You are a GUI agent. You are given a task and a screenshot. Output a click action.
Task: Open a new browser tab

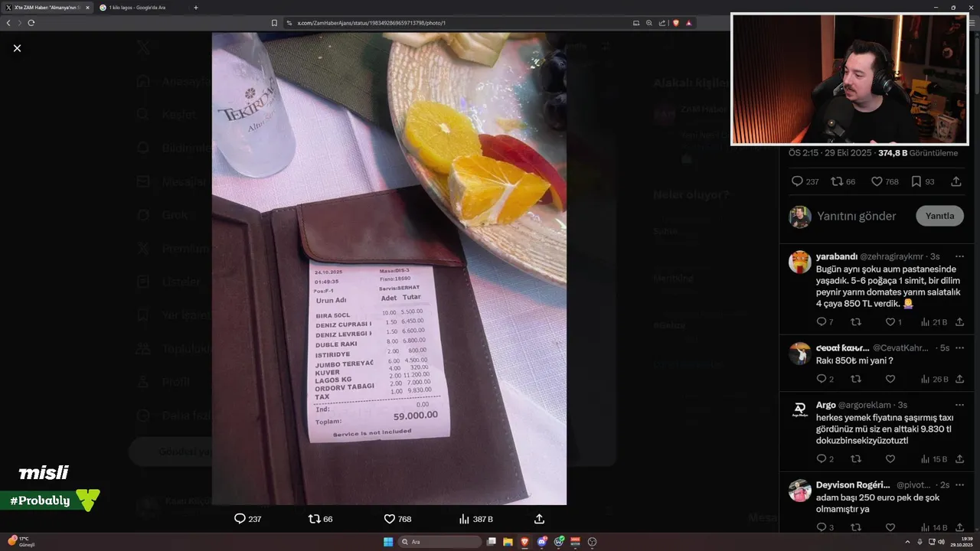point(196,8)
